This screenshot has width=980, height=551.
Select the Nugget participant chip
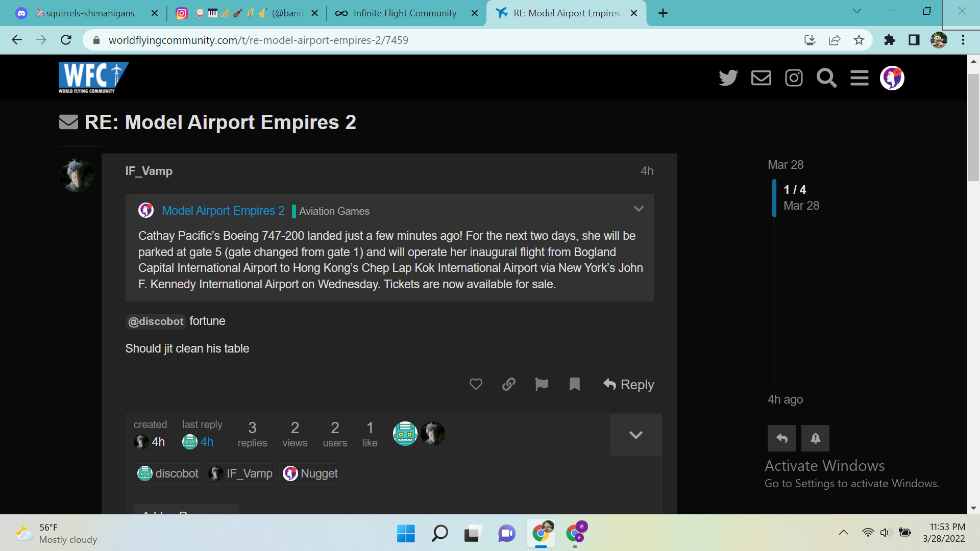310,473
